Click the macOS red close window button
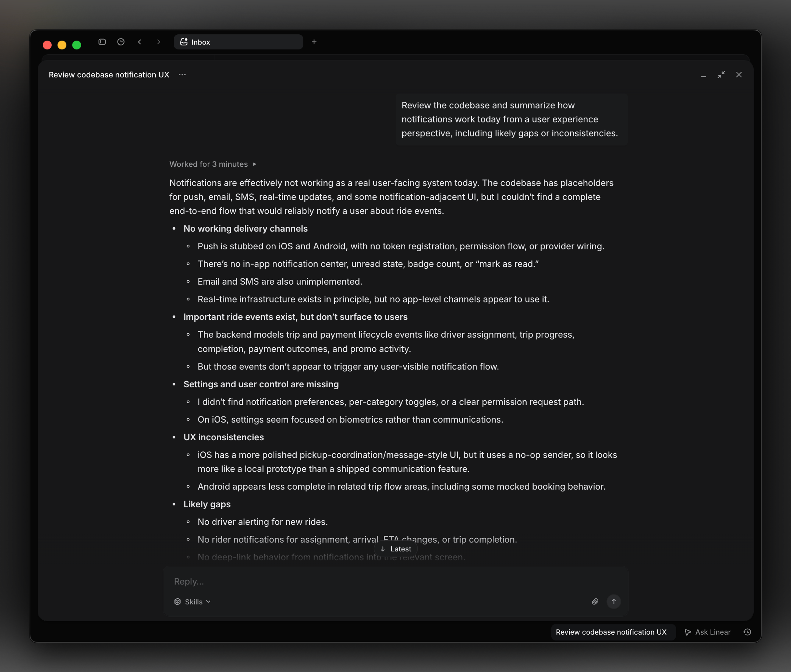The width and height of the screenshot is (791, 672). pyautogui.click(x=47, y=45)
